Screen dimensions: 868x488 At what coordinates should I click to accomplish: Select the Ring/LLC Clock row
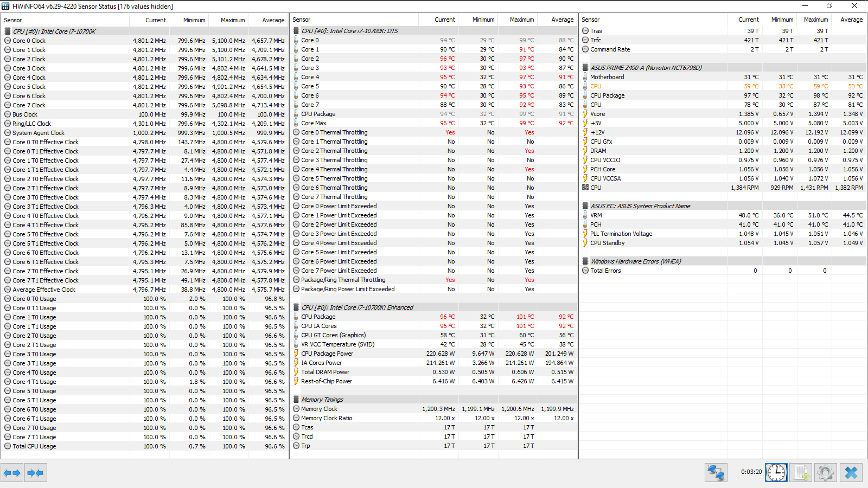tap(145, 124)
